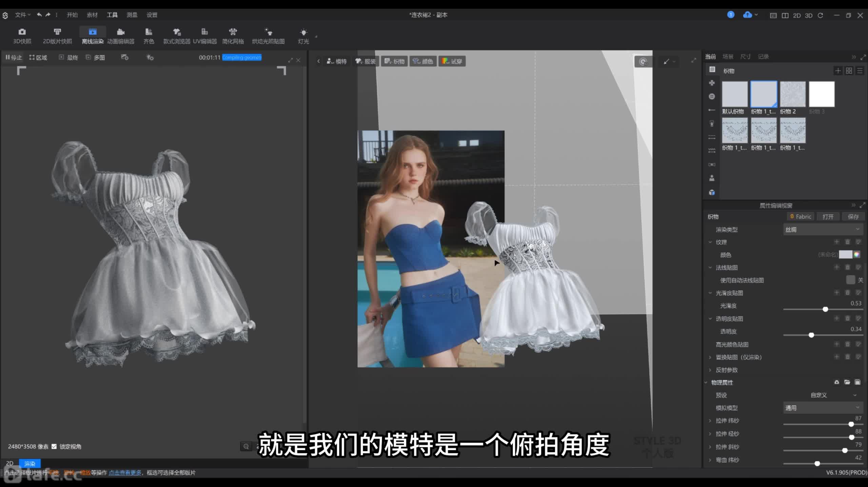Click the 最终 final render button
Viewport: 868px width, 487px height.
69,58
